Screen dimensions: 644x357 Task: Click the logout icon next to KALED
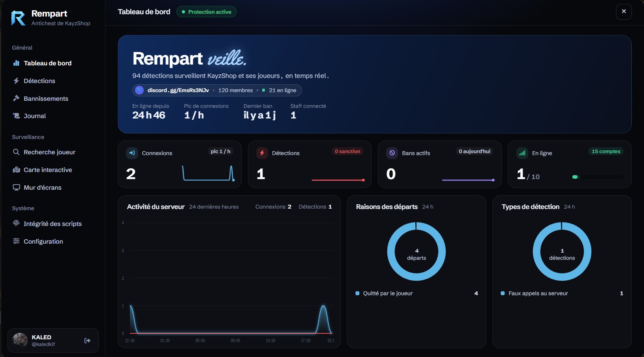(x=87, y=340)
